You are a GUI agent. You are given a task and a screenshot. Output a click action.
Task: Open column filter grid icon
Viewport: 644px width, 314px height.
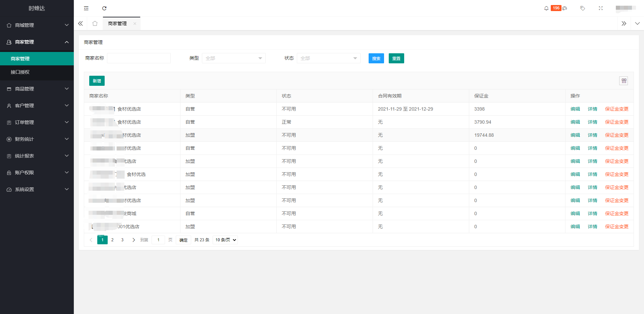[624, 81]
